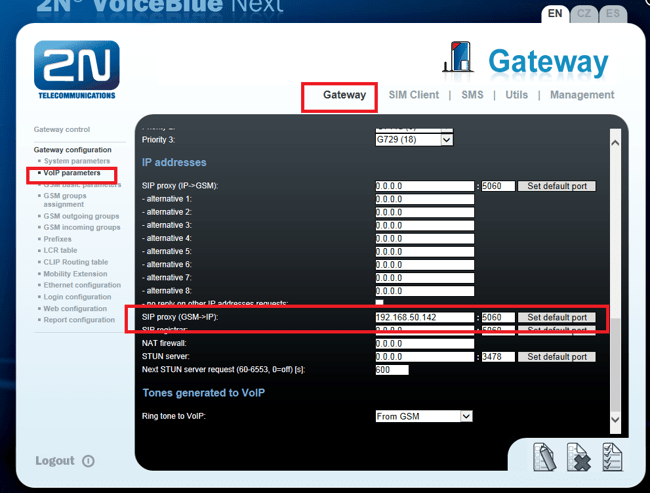Open the Management menu tab
This screenshot has width=650, height=493.
pyautogui.click(x=582, y=95)
